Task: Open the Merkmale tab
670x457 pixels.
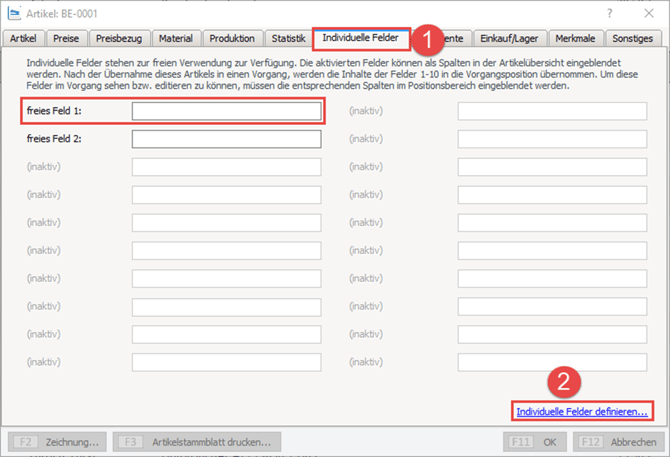Action: tap(577, 39)
